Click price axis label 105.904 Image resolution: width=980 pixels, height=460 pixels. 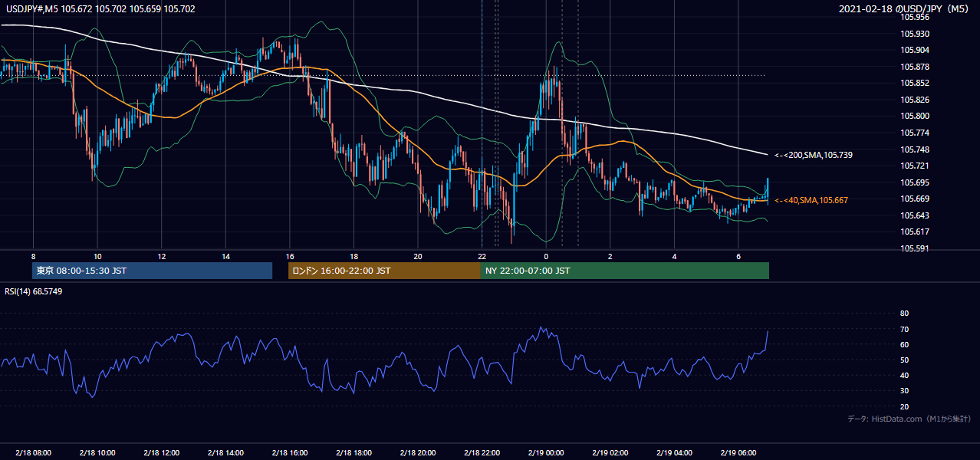(915, 50)
